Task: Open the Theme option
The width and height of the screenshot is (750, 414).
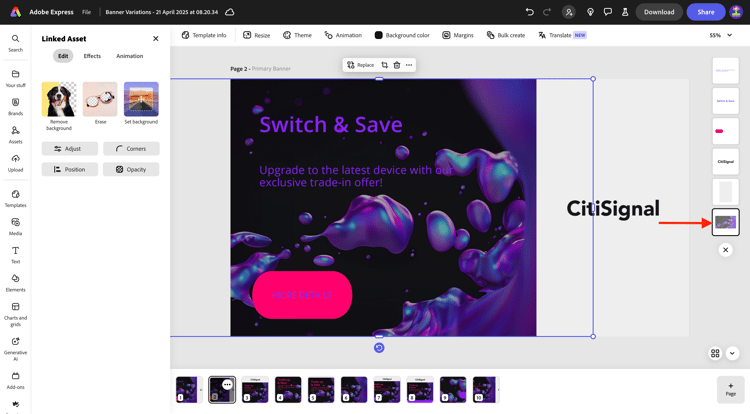Action: point(297,35)
